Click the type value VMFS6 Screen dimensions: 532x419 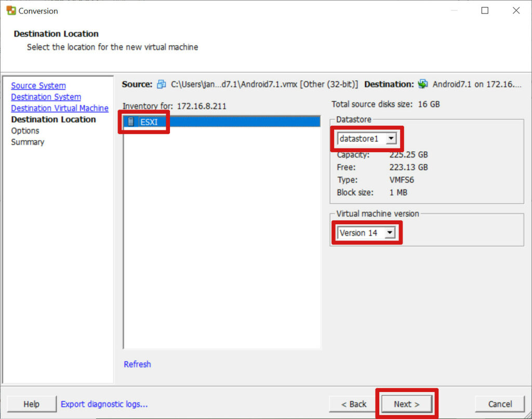[402, 180]
